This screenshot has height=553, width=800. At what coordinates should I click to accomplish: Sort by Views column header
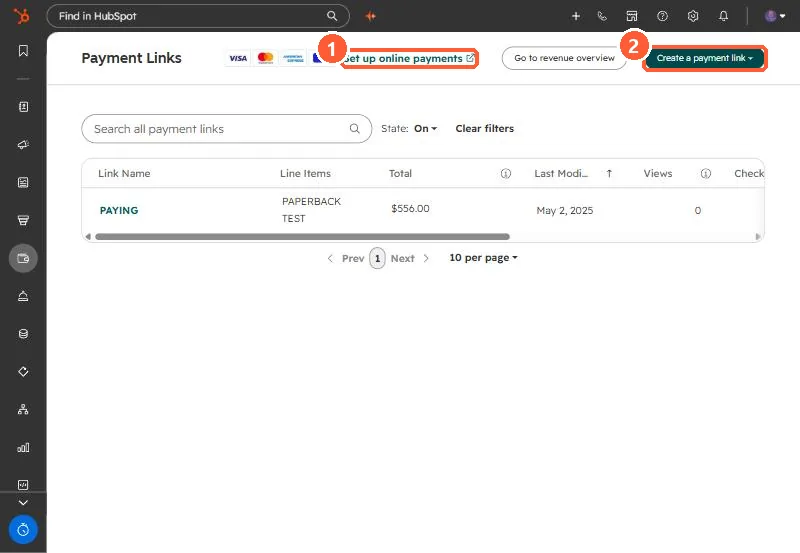[x=658, y=173]
